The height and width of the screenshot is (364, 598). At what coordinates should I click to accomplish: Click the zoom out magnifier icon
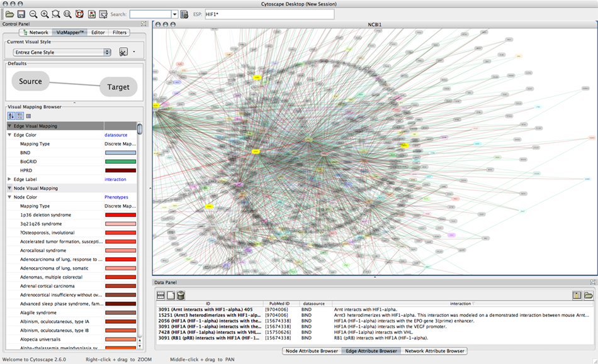(33, 14)
